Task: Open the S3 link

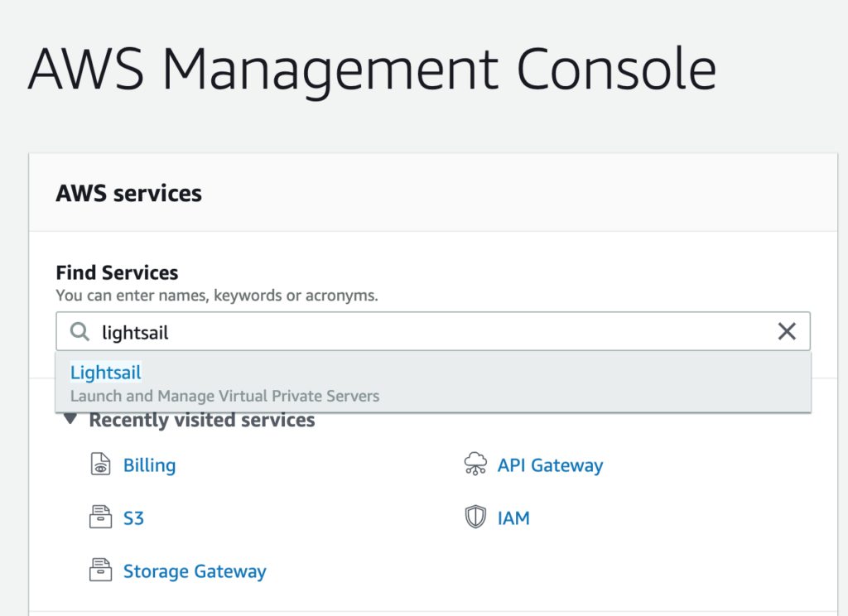Action: 133,518
